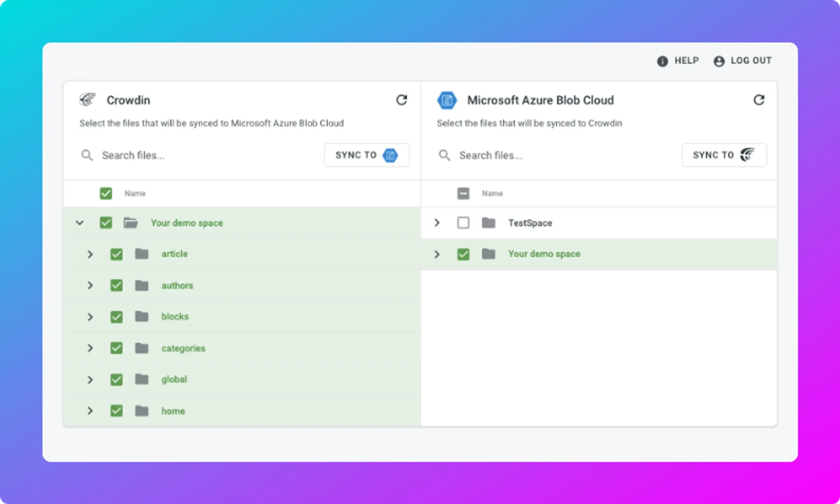Check the TestSpace checkbox
The image size is (840, 504).
(463, 223)
